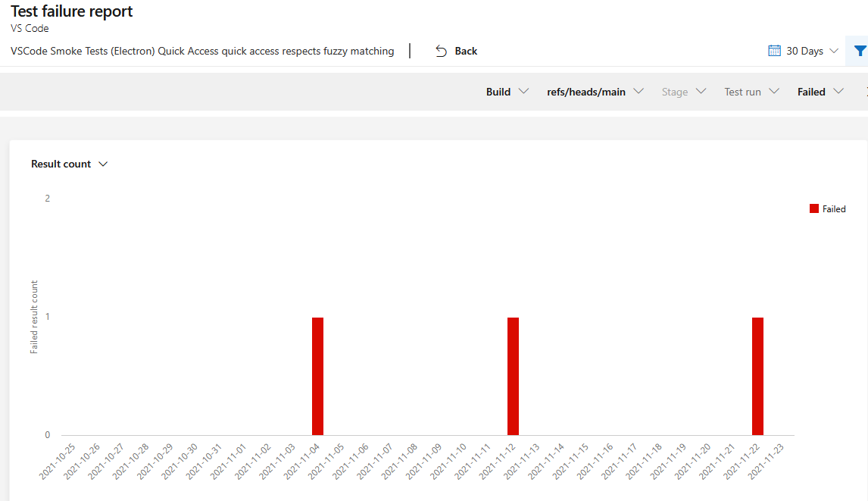This screenshot has height=501, width=868.
Task: Click the Failed result count axis title
Action: pyautogui.click(x=34, y=317)
